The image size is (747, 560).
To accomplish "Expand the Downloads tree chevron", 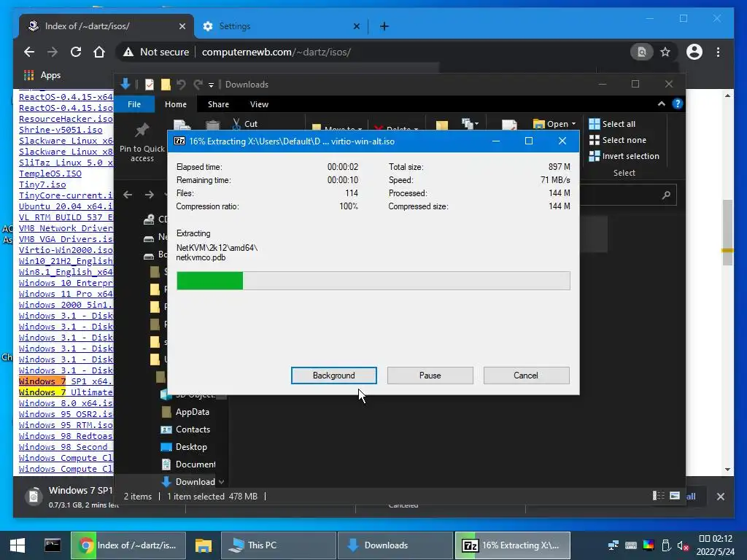I will (x=222, y=482).
